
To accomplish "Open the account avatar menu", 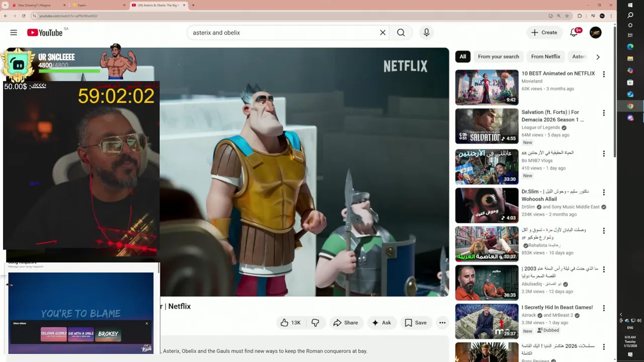I will click(x=595, y=33).
